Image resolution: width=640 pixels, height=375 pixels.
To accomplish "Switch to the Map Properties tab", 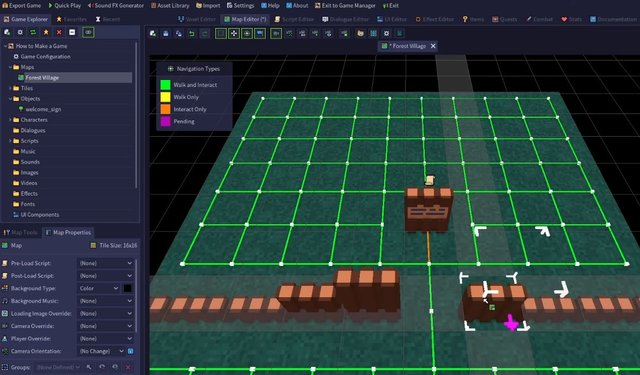I will tap(68, 233).
